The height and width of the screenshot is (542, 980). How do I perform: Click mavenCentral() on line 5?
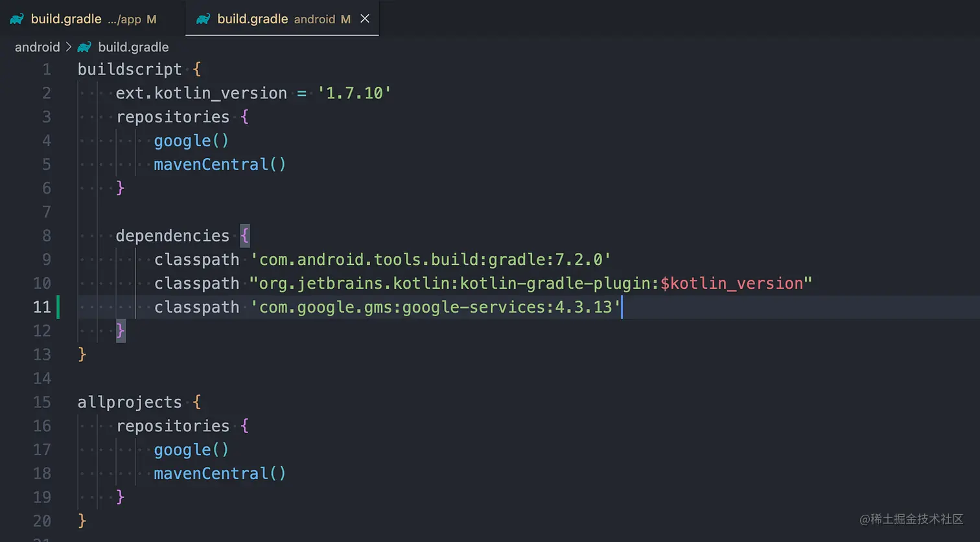pyautogui.click(x=220, y=164)
